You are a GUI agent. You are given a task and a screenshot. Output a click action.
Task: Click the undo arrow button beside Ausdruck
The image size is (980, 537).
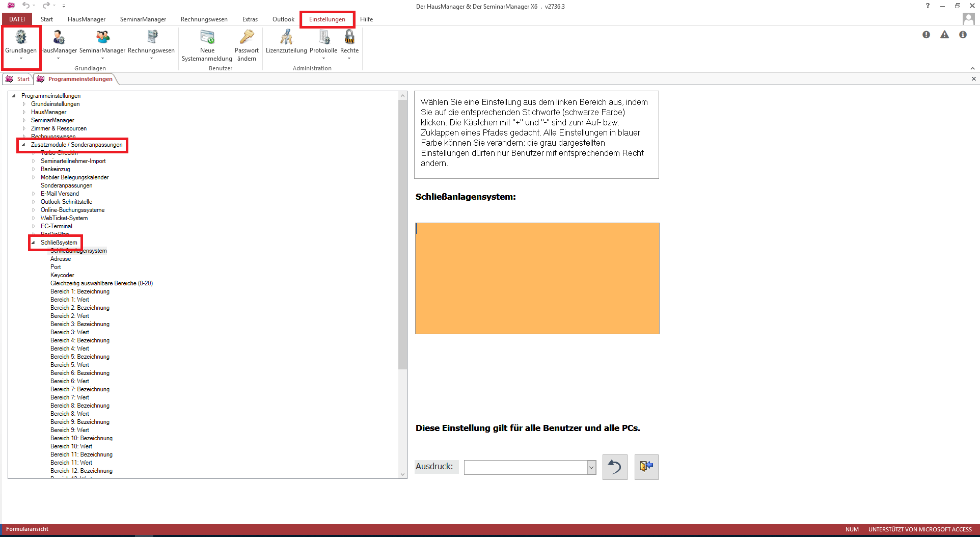615,467
